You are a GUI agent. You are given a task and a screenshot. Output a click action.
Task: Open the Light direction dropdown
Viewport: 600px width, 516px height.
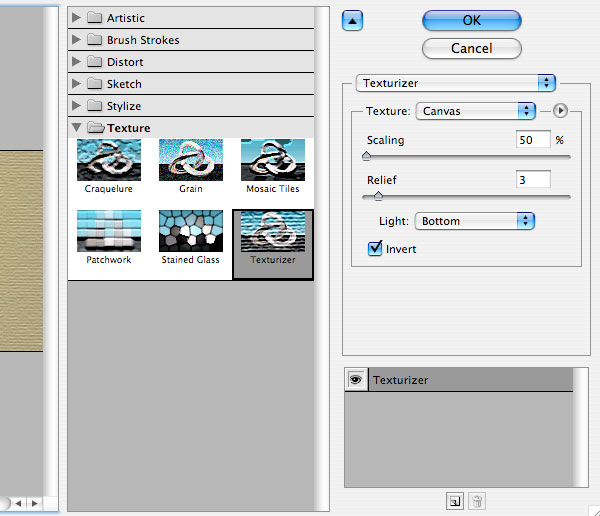tap(474, 221)
